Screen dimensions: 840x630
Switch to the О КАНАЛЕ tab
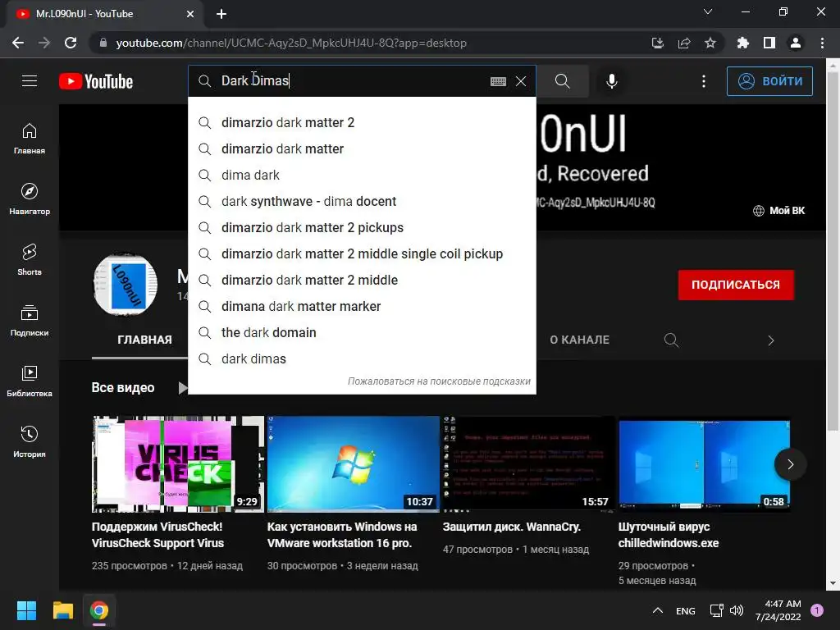click(x=580, y=340)
